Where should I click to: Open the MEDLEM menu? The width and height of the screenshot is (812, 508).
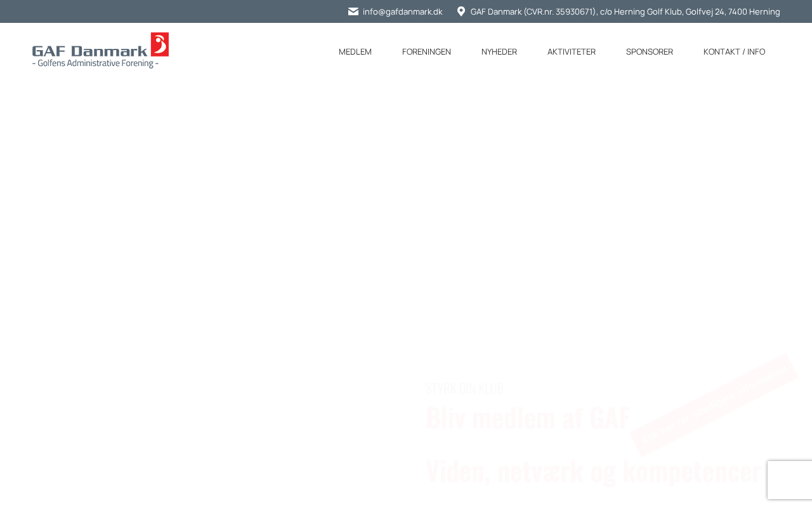pyautogui.click(x=355, y=51)
